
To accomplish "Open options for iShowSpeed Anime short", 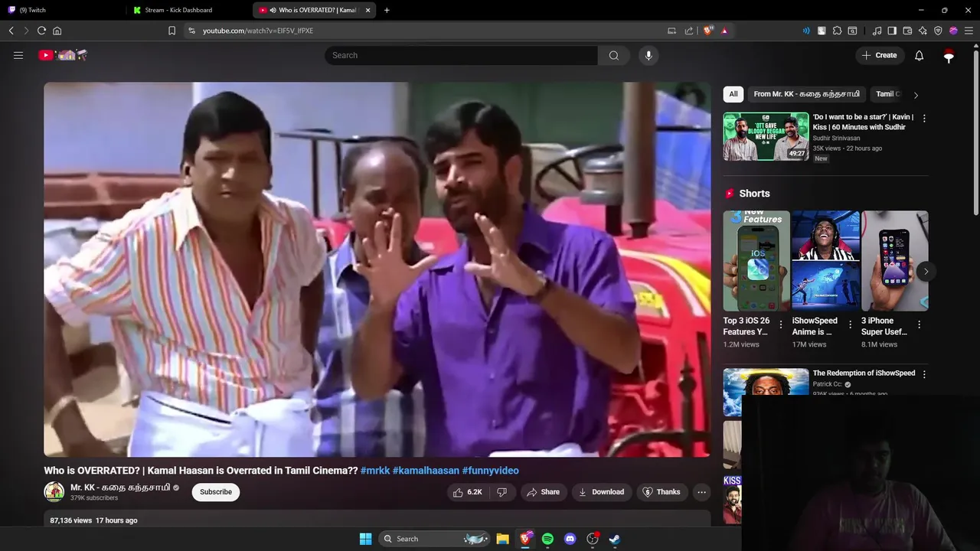I will [850, 324].
